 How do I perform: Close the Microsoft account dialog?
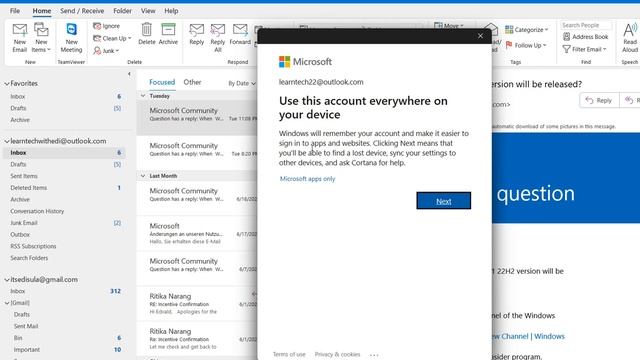tap(480, 36)
